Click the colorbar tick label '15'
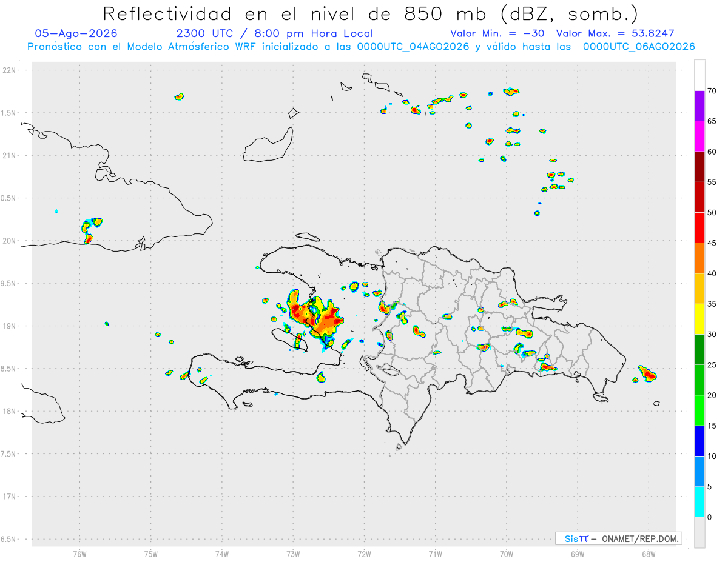This screenshot has width=728, height=562. (x=712, y=426)
